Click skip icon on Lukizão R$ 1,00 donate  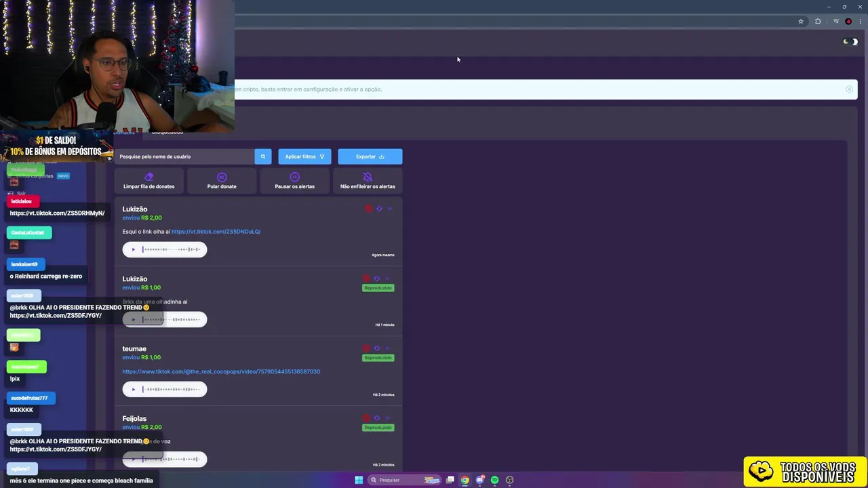388,279
